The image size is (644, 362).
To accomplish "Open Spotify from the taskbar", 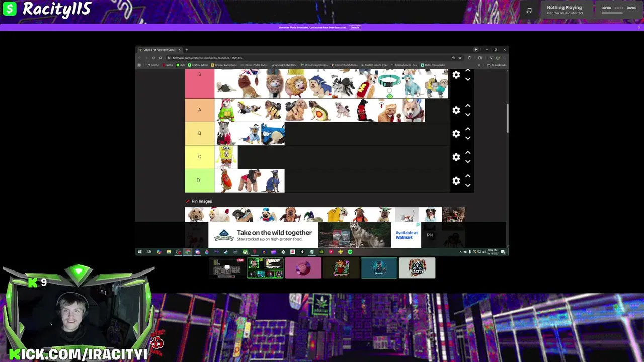I will click(x=350, y=252).
